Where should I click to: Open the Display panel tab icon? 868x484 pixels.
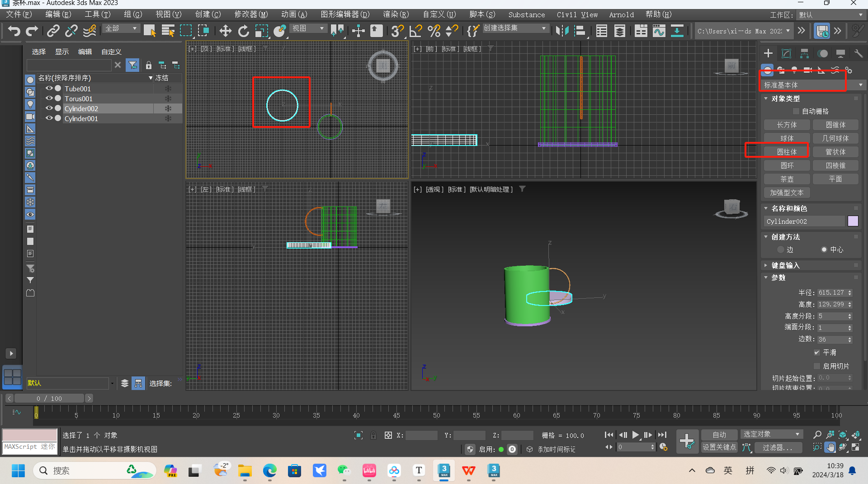click(840, 53)
